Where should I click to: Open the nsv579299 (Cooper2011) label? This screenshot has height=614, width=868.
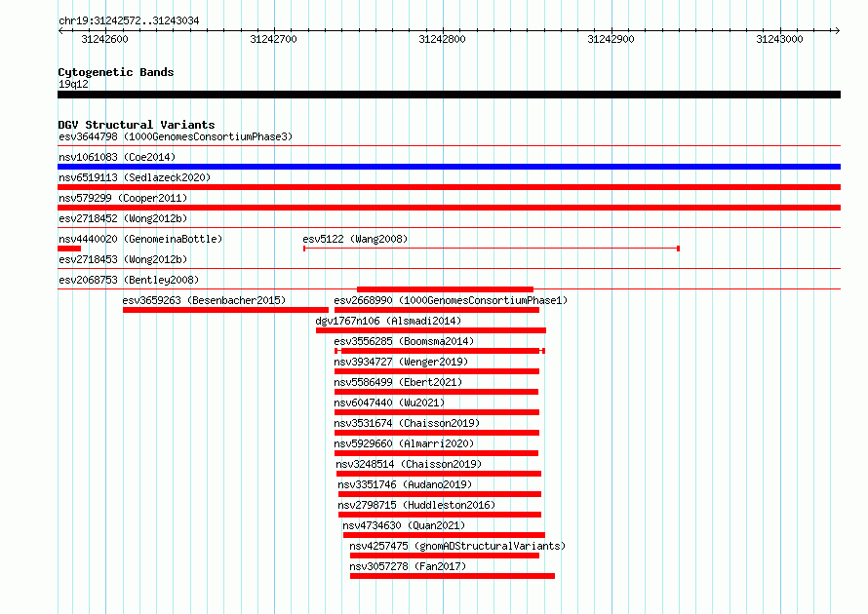click(x=123, y=198)
